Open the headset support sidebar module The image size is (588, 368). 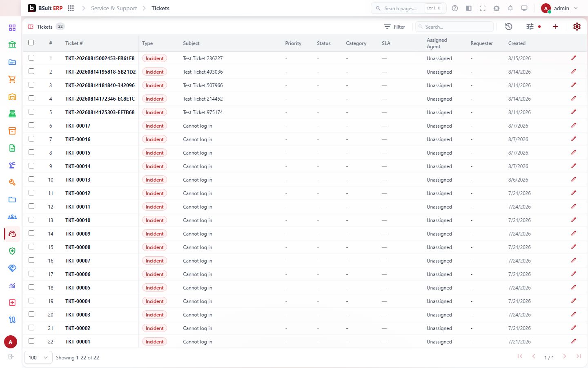pyautogui.click(x=12, y=234)
